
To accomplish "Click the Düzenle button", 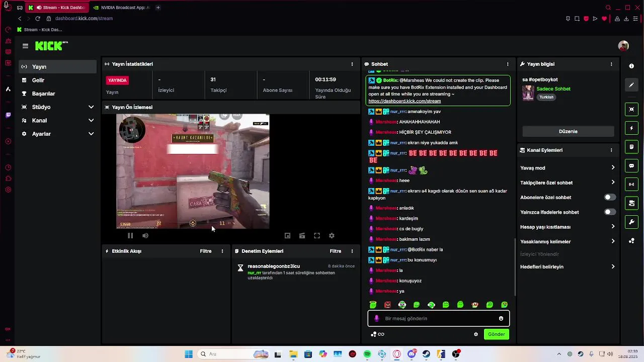I will (568, 131).
